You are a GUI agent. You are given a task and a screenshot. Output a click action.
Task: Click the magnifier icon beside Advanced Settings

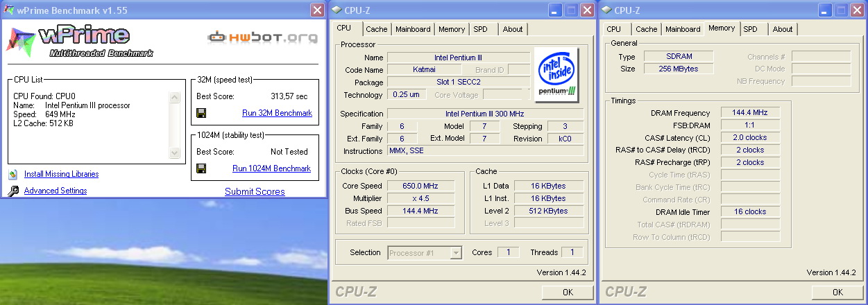click(13, 191)
